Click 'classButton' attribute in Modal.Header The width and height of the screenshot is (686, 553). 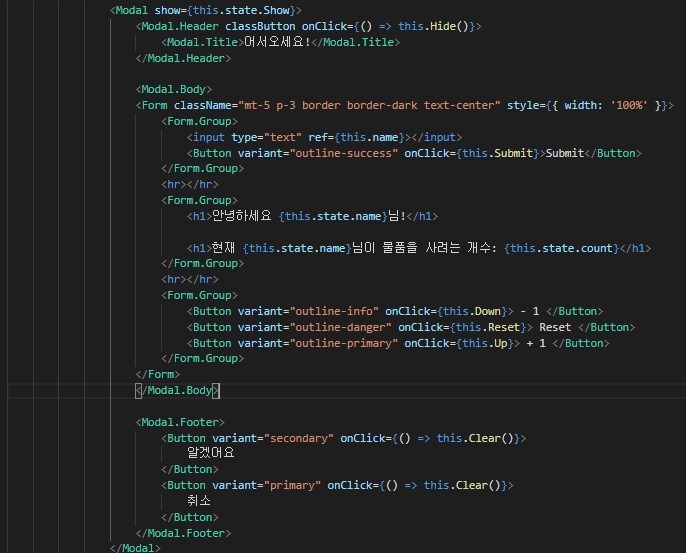[260, 26]
